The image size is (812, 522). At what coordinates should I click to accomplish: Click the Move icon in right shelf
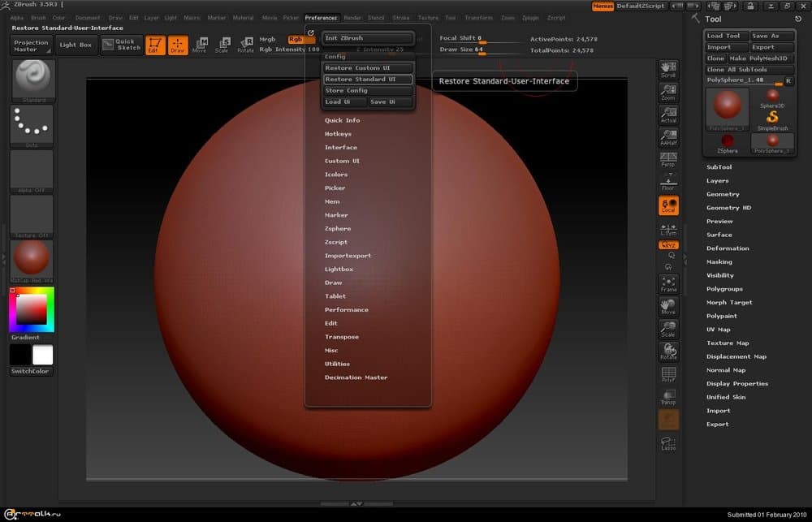click(x=668, y=307)
